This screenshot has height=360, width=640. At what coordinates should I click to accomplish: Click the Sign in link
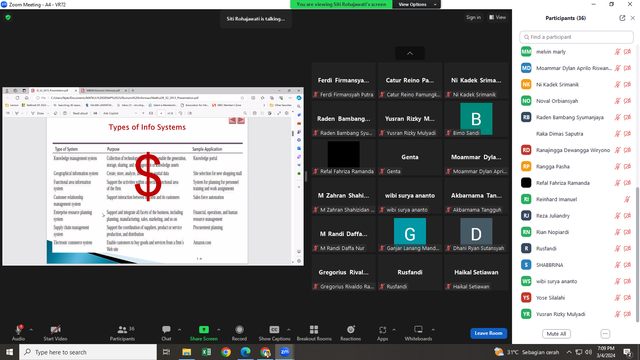point(473,17)
